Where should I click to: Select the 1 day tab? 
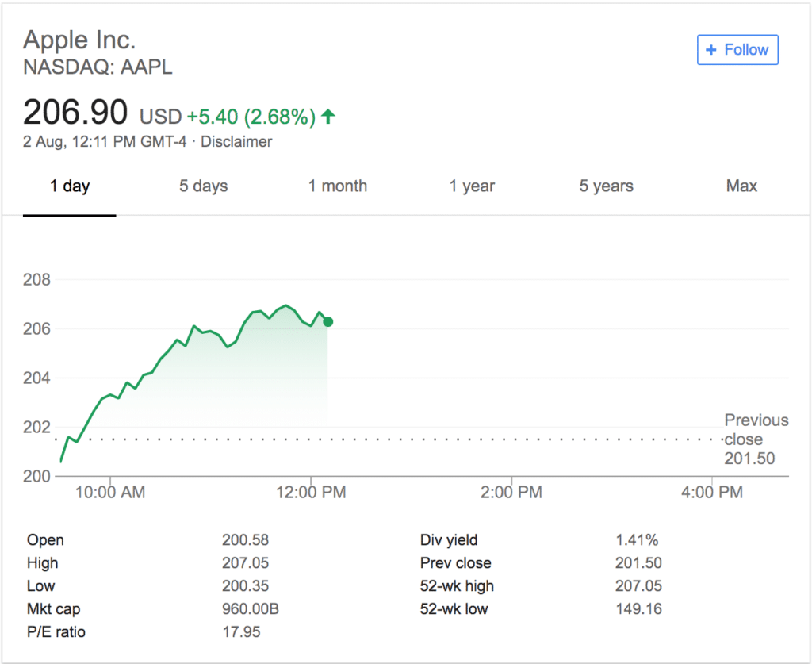coord(70,186)
